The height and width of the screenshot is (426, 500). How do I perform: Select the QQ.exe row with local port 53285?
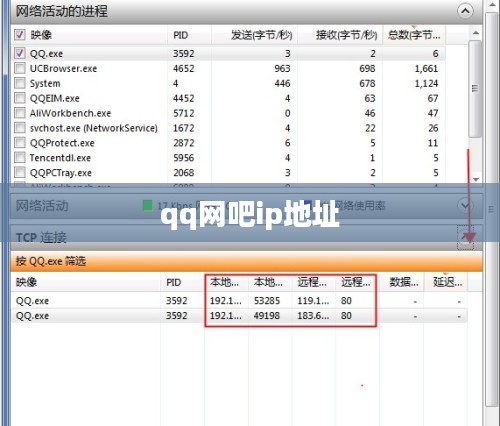239,301
